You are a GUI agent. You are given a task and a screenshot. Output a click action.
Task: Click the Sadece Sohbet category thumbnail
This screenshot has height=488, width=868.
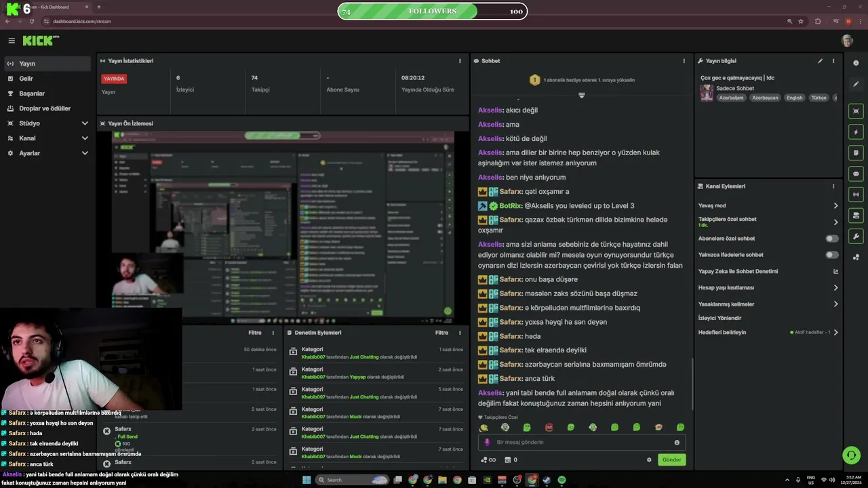coord(707,93)
